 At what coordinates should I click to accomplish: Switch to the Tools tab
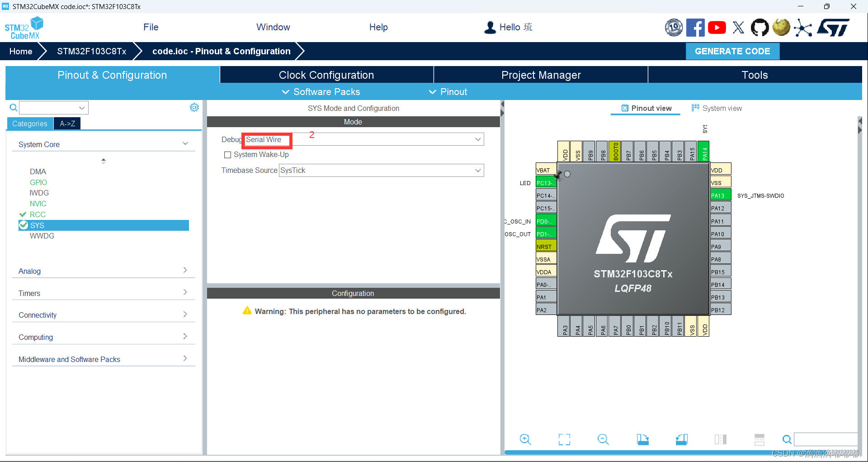tap(755, 75)
